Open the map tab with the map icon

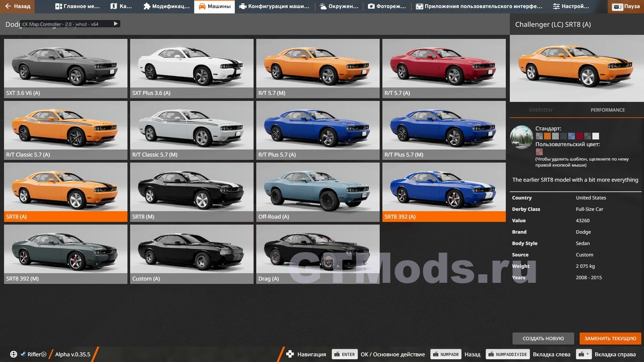[121, 7]
